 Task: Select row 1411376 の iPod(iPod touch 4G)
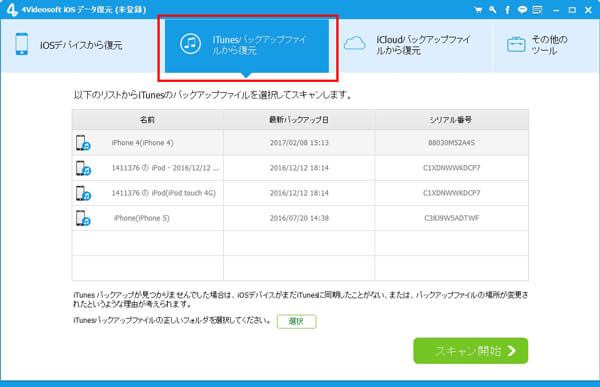[x=300, y=193]
